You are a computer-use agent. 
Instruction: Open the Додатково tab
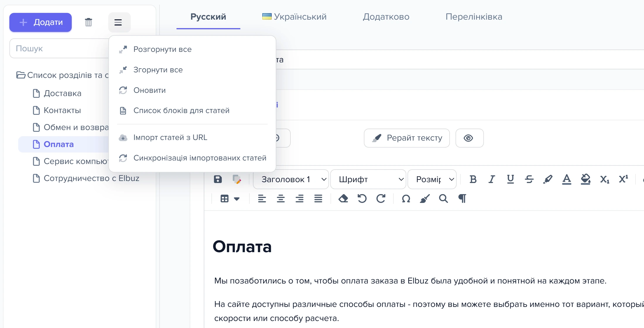pyautogui.click(x=386, y=17)
